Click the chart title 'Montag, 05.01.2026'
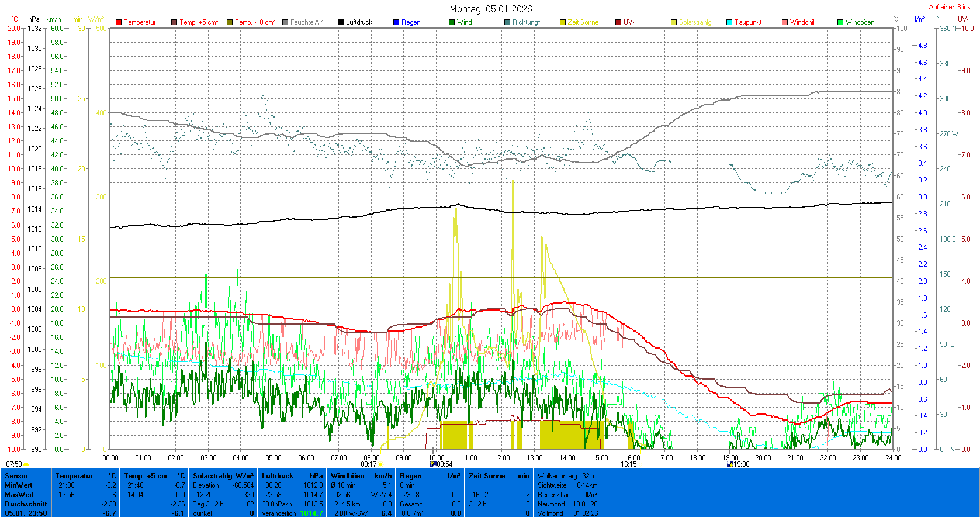 [x=490, y=9]
